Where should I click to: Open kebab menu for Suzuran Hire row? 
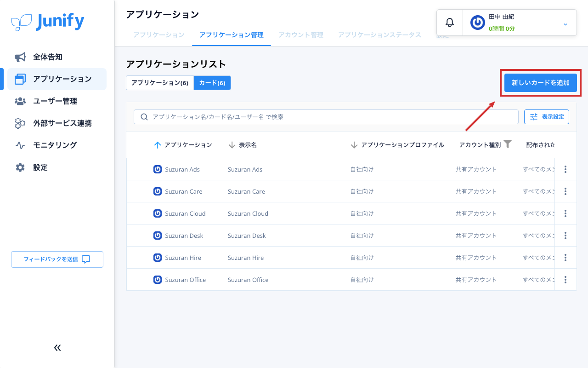pos(565,258)
